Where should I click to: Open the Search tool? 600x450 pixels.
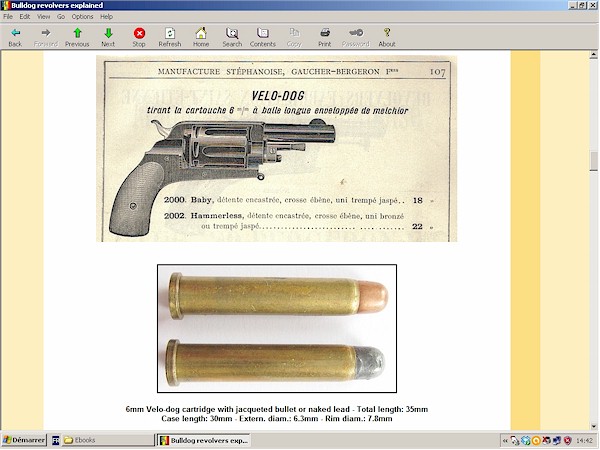(x=232, y=37)
